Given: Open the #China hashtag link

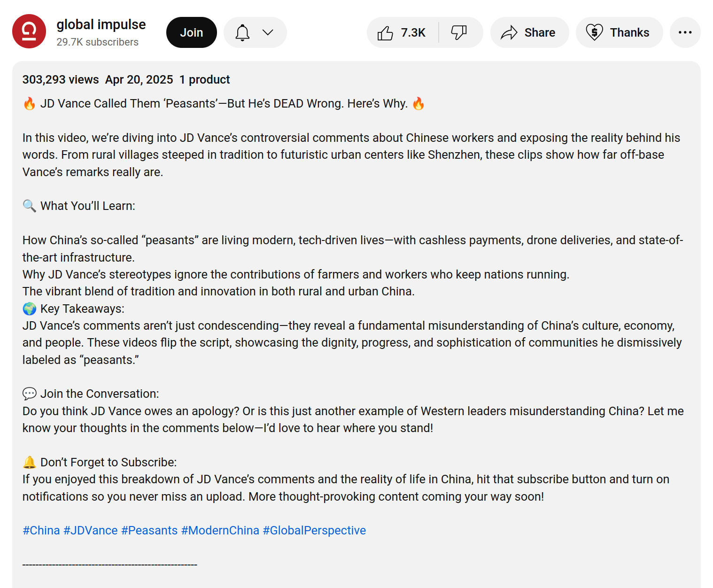Looking at the screenshot, I should 41,530.
